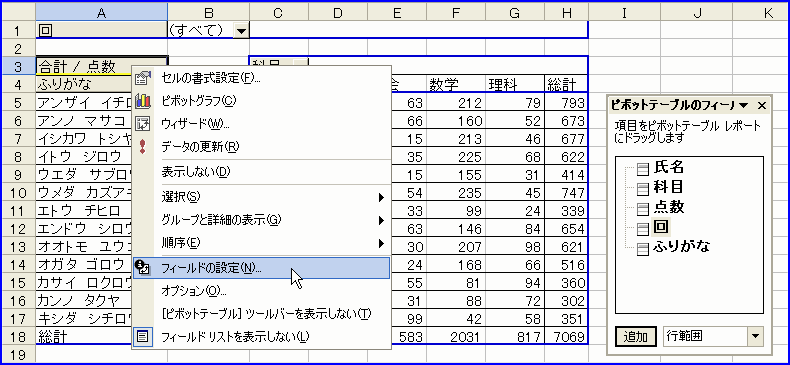The width and height of the screenshot is (790, 365).
Task: Select column A header
Action: click(102, 13)
